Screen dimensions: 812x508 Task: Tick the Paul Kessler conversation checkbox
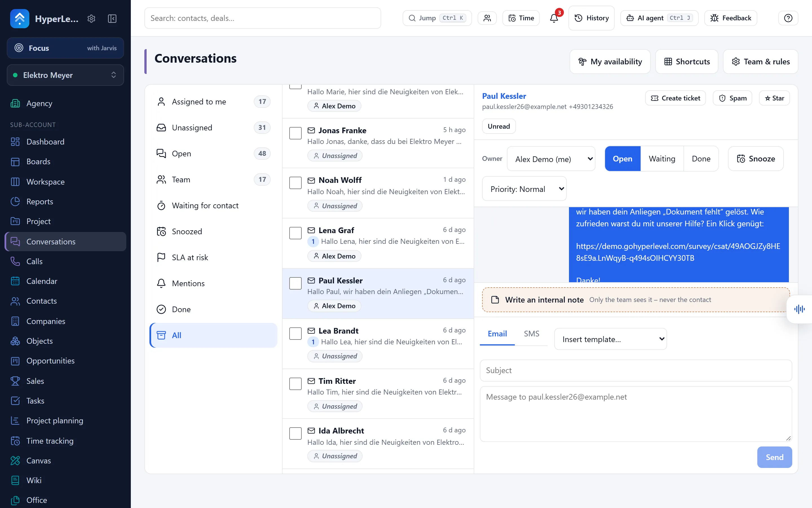click(x=295, y=283)
